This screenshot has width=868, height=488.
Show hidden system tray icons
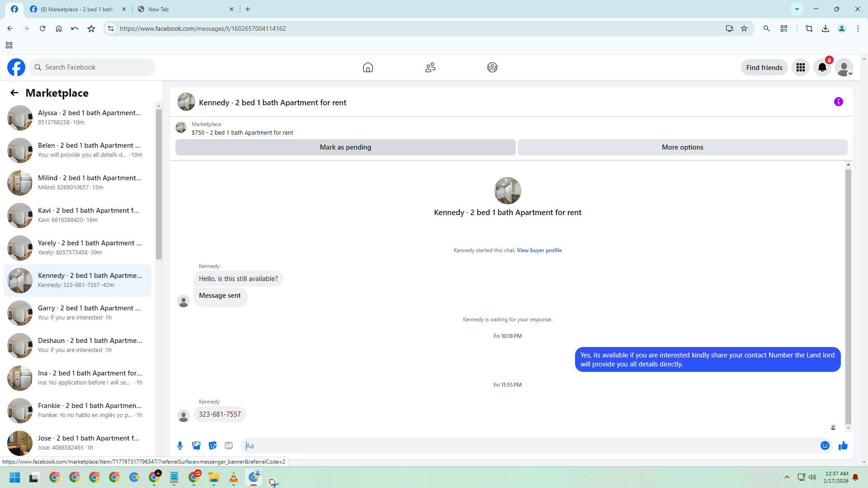787,477
